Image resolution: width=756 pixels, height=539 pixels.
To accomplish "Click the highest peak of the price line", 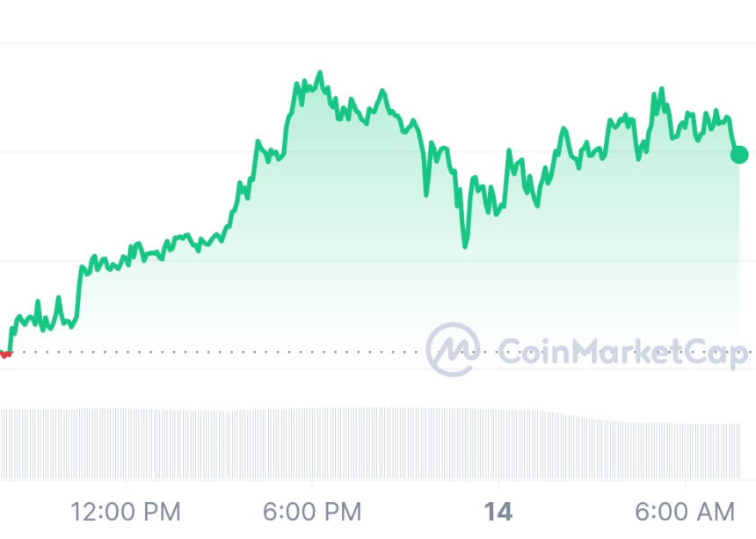I will click(x=319, y=74).
